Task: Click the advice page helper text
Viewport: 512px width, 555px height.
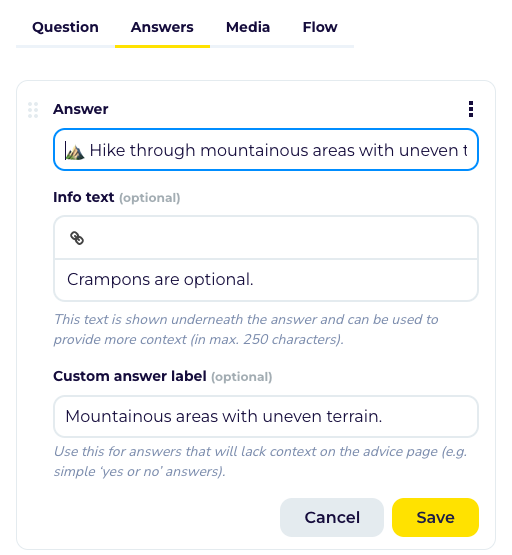Action: point(260,461)
